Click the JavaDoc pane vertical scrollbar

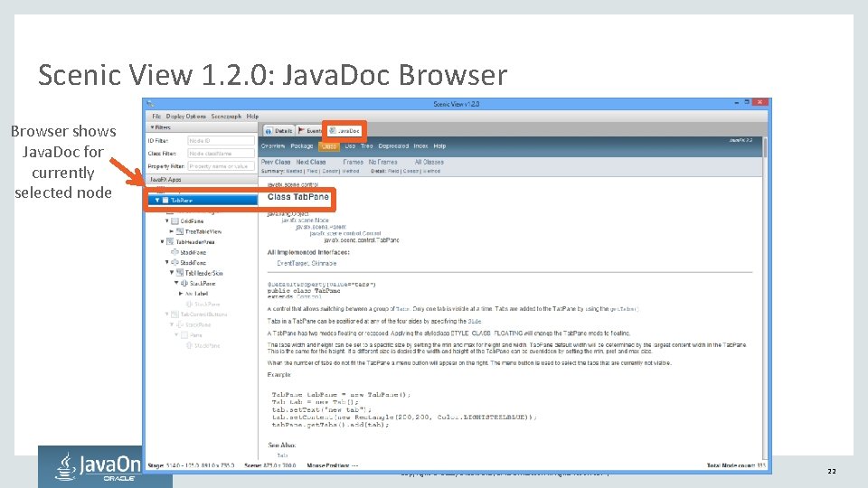click(765, 299)
